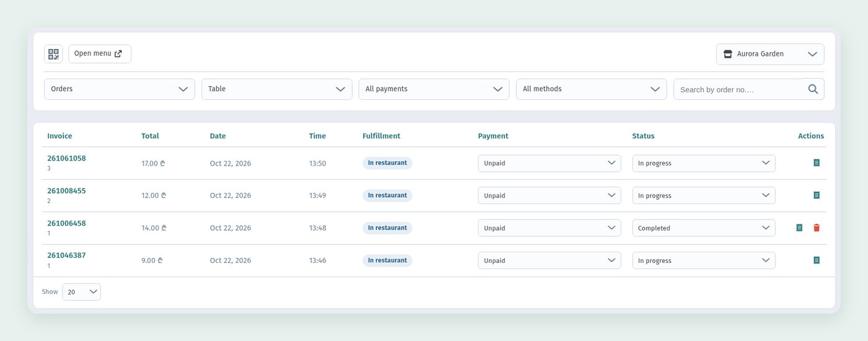Screen dimensions: 868x341
Task: Click the search magnifier icon
Action: point(813,89)
